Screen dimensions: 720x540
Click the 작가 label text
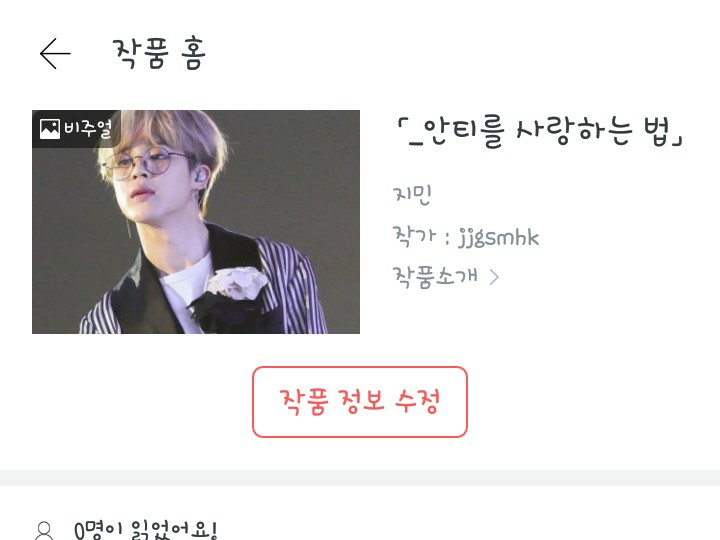pyautogui.click(x=413, y=237)
